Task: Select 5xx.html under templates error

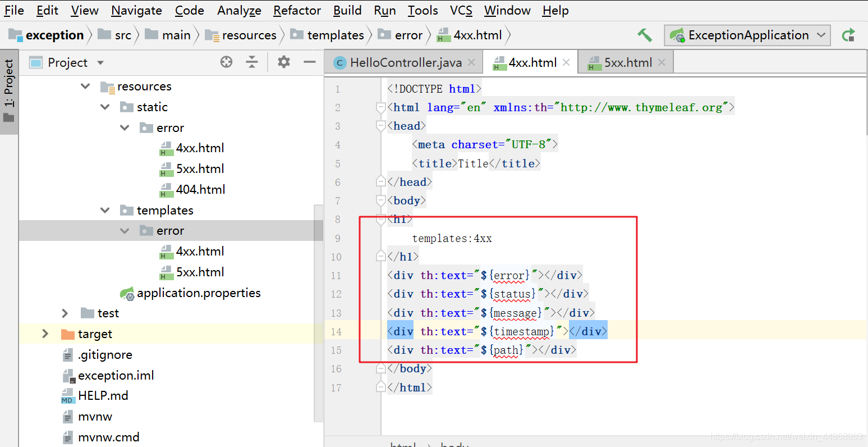Action: [192, 272]
